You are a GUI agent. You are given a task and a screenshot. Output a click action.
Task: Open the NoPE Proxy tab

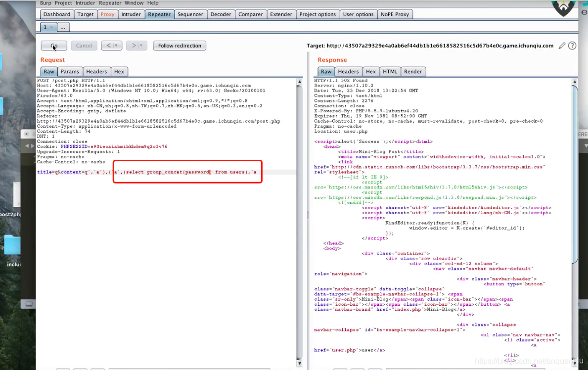tap(395, 14)
